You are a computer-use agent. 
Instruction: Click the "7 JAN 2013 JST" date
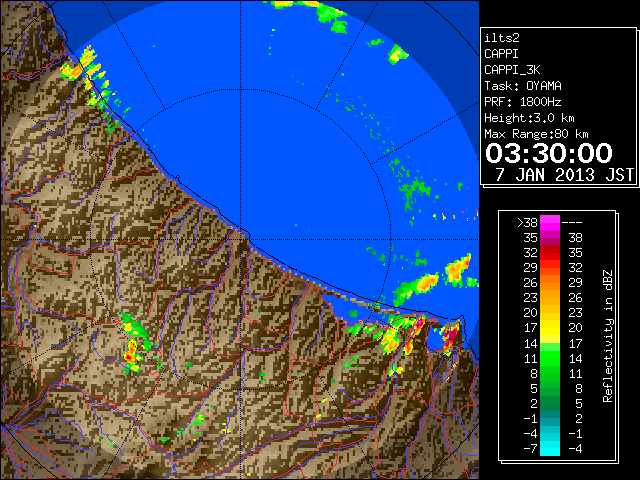click(x=565, y=175)
